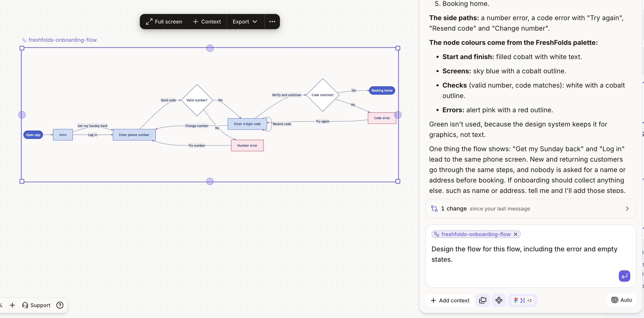
Task: Select the Code matches? decision diamond
Action: [322, 95]
